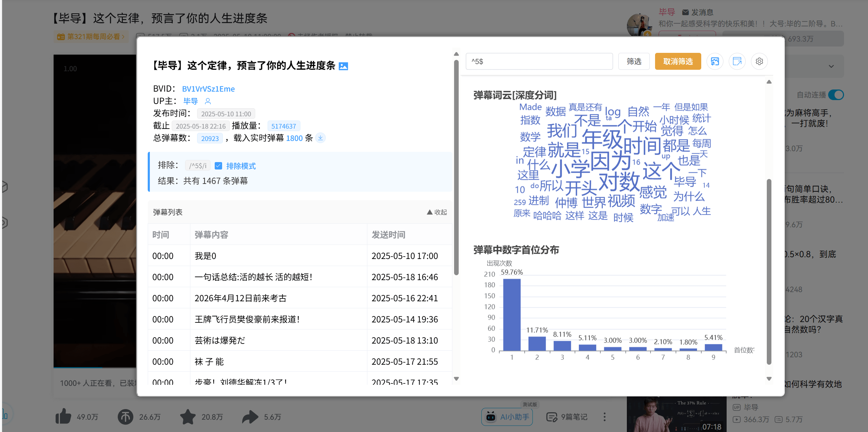Click the image icon beside the video title
Image resolution: width=868 pixels, height=432 pixels.
[x=343, y=66]
